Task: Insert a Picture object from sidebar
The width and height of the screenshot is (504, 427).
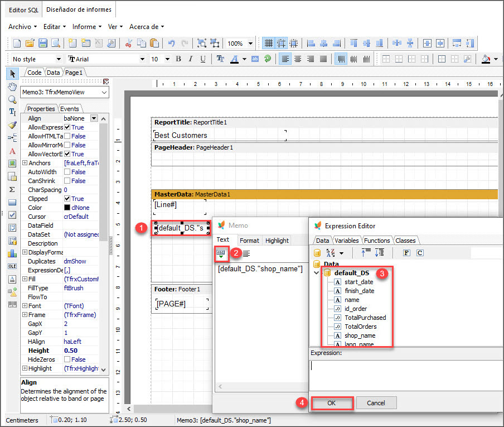Action: (12, 164)
